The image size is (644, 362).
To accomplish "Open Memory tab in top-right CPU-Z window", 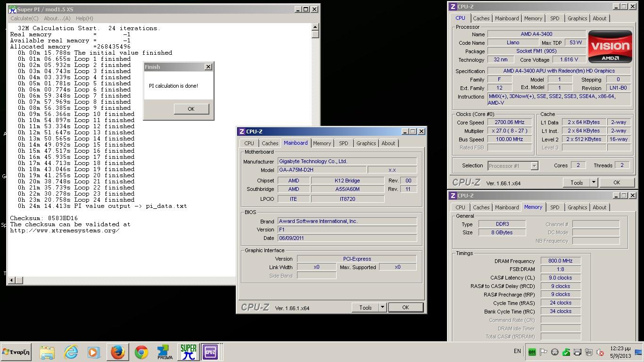I will 533,18.
